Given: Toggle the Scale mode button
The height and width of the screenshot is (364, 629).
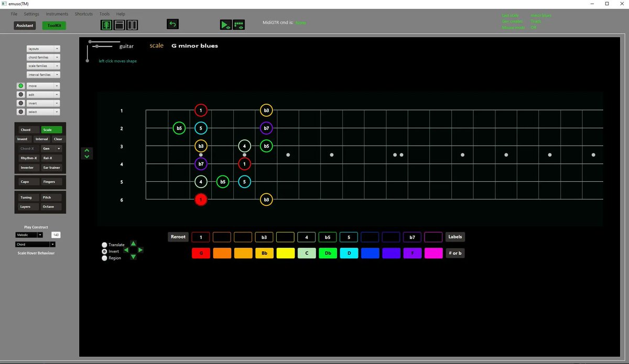Looking at the screenshot, I should pyautogui.click(x=51, y=130).
